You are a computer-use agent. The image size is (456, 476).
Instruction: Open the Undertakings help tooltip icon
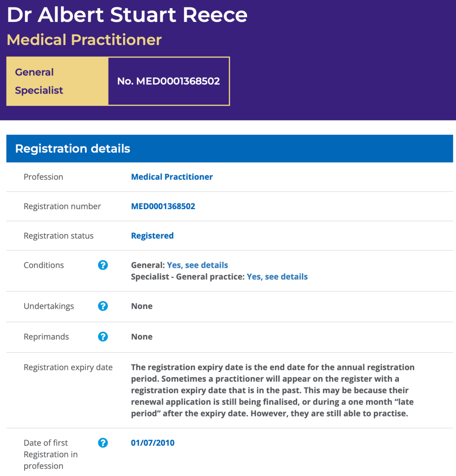(103, 306)
